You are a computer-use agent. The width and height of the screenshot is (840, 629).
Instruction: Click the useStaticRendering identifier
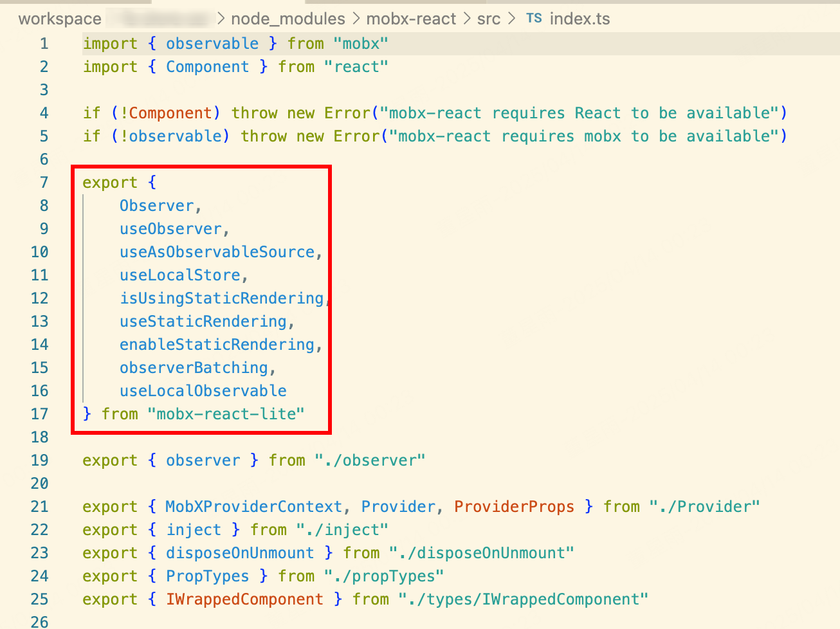pos(203,322)
